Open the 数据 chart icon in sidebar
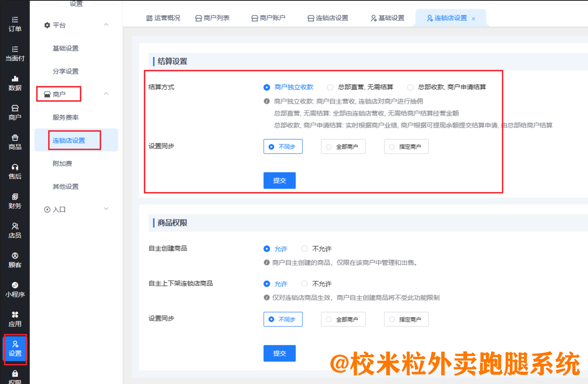Screen dimensions: 588x384 15,83
